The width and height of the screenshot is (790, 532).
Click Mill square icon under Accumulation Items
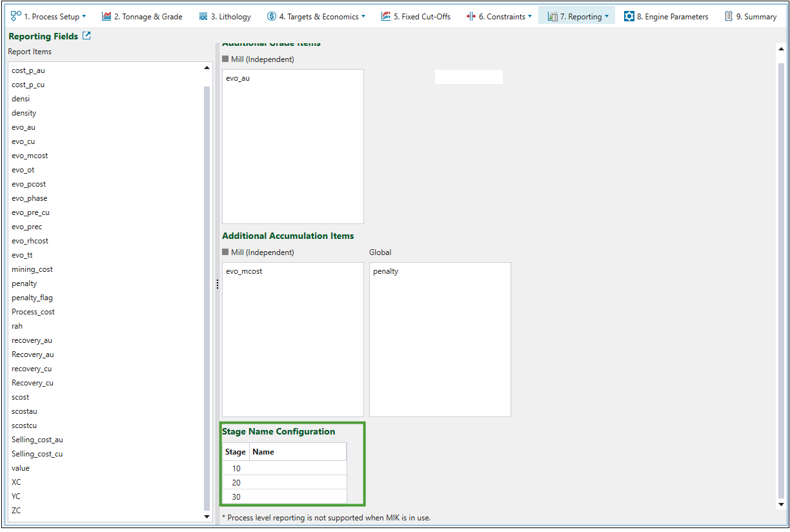(225, 252)
